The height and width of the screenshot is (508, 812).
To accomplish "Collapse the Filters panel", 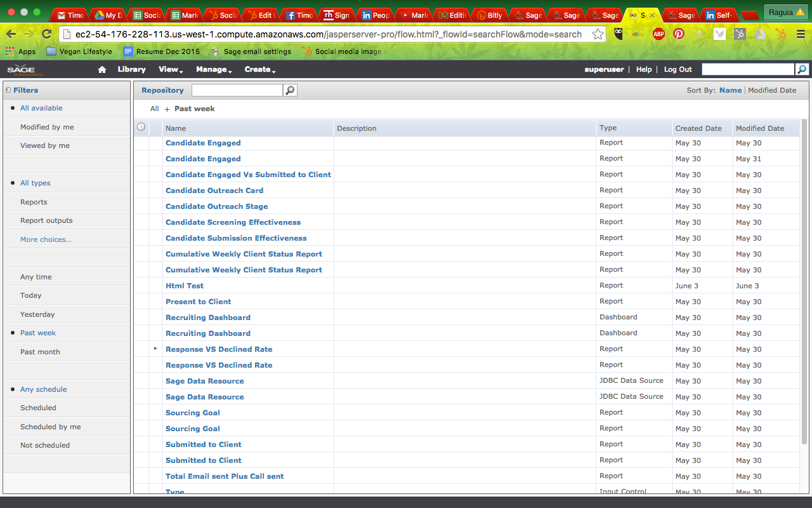I will click(8, 90).
